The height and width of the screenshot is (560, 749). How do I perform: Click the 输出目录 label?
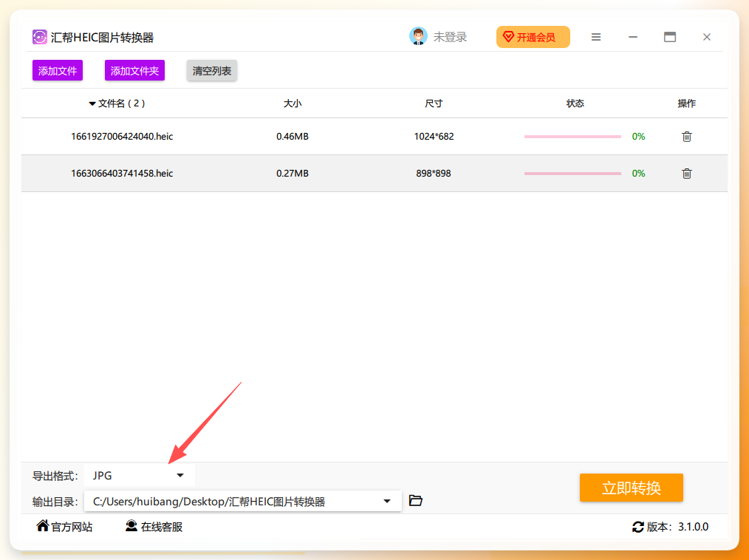tap(55, 502)
